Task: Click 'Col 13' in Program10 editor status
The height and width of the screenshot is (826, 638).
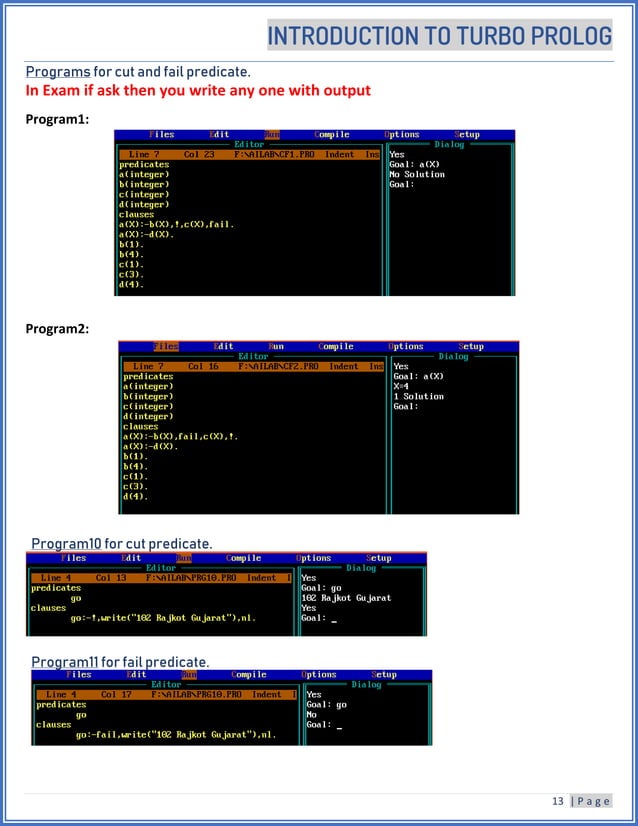Action: tap(111, 578)
